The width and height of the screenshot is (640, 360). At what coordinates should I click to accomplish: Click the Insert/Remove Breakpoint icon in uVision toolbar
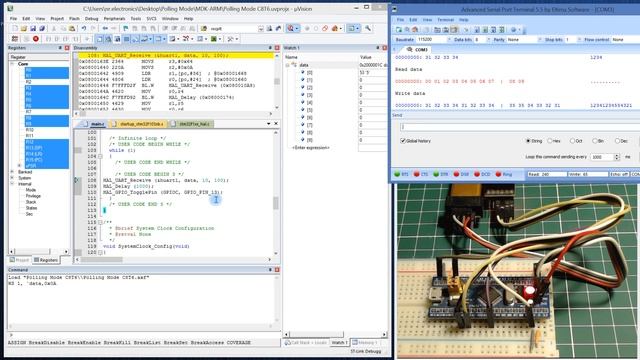pyautogui.click(x=307, y=29)
